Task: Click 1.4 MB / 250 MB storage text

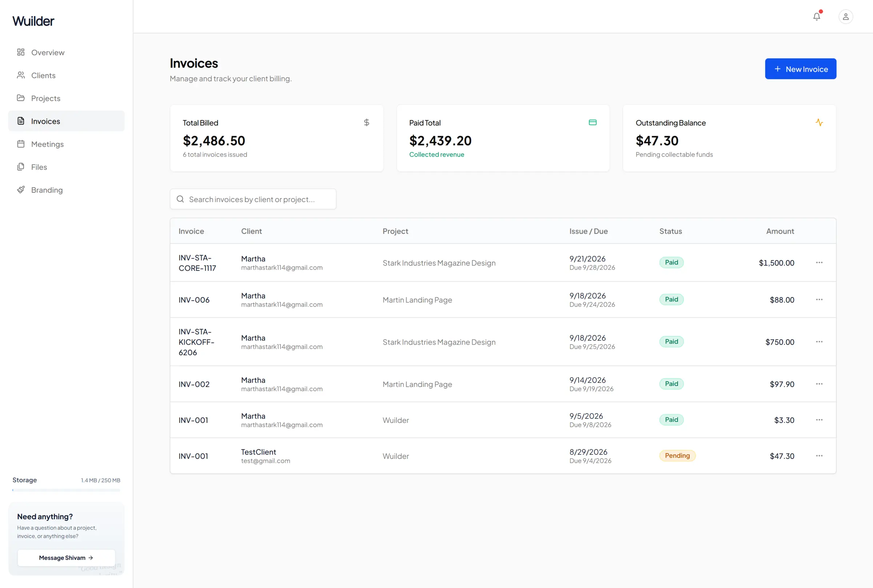Action: (100, 480)
